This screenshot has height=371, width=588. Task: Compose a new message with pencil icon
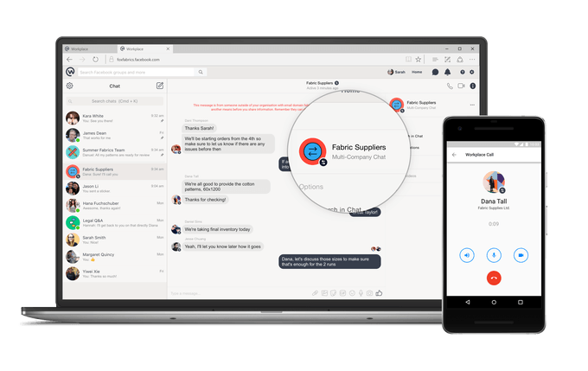pos(160,86)
